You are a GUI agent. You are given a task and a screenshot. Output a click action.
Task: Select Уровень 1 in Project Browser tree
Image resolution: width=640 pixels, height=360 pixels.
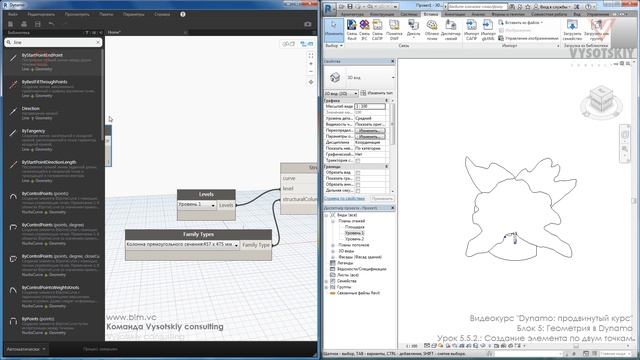coord(354,233)
